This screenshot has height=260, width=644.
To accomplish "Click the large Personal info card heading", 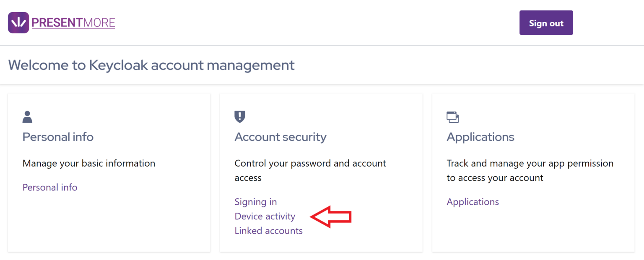I will coord(58,137).
